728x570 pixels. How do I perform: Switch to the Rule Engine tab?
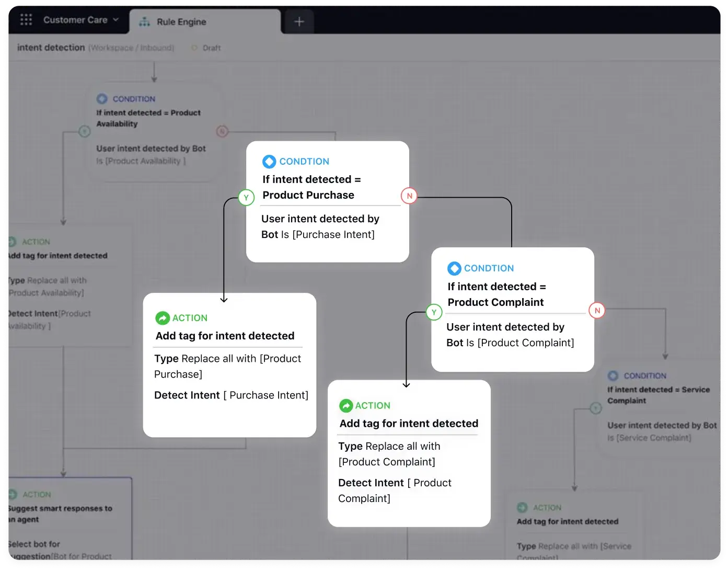pyautogui.click(x=180, y=21)
